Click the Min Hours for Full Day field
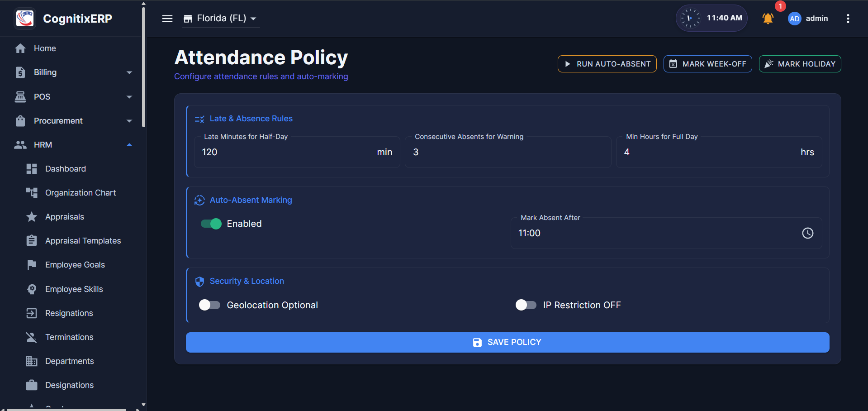Screen dimensions: 868x411 719,152
